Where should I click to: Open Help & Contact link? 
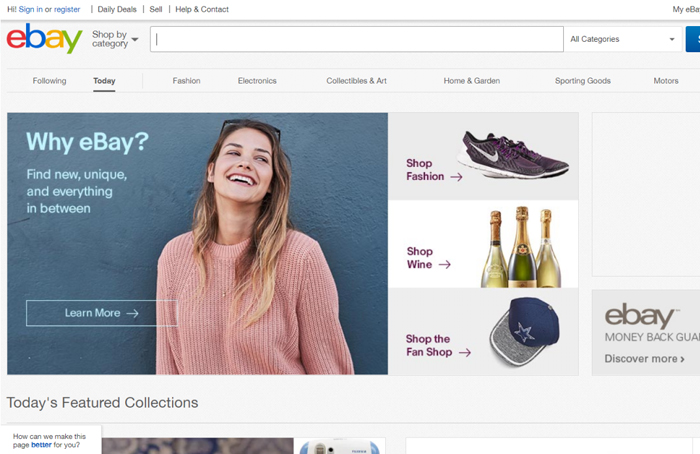pos(202,9)
